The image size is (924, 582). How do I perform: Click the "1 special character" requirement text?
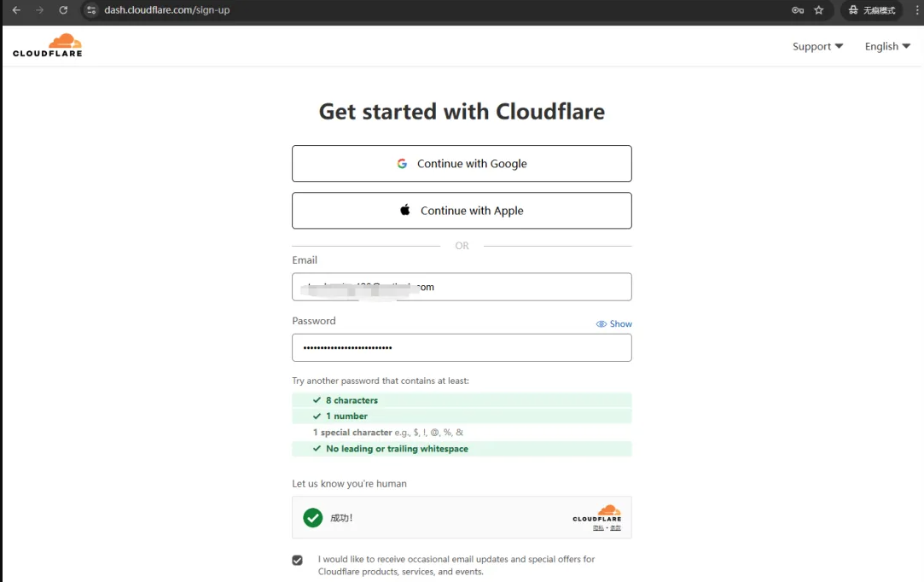(x=387, y=432)
